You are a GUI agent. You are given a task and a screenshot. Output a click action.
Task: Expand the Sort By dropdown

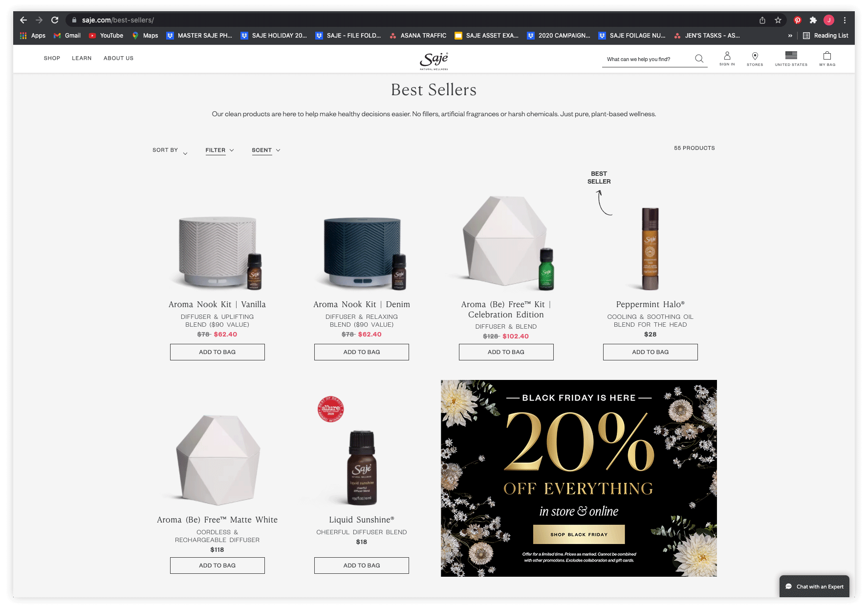[170, 150]
